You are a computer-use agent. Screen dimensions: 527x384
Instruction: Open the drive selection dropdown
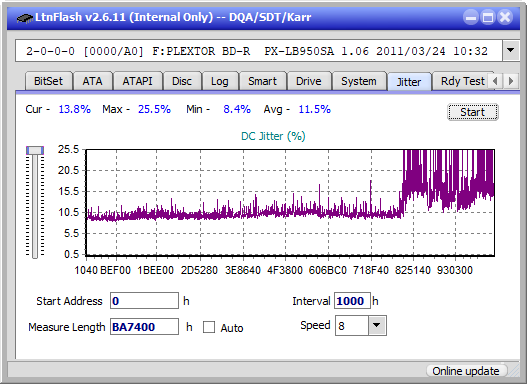point(511,51)
